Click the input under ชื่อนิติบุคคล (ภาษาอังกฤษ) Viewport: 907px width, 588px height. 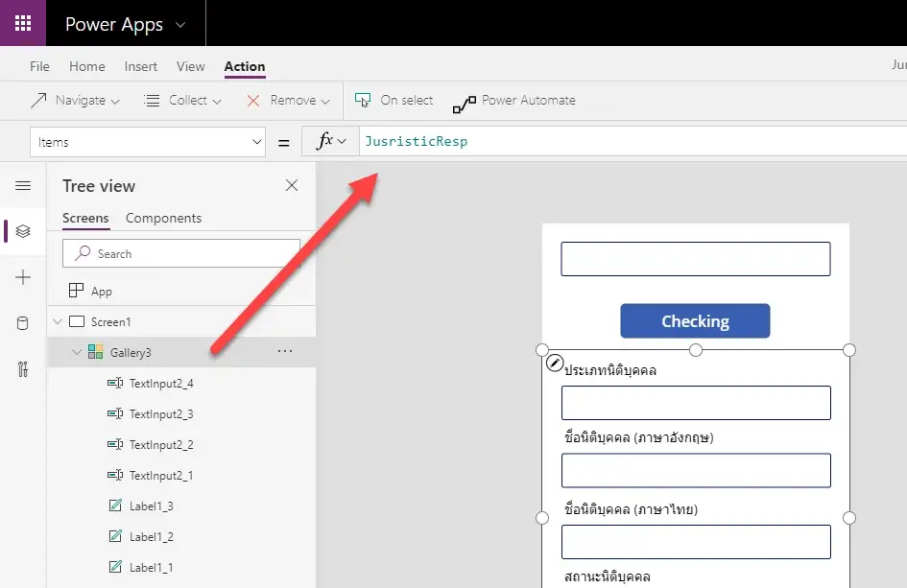click(x=696, y=471)
